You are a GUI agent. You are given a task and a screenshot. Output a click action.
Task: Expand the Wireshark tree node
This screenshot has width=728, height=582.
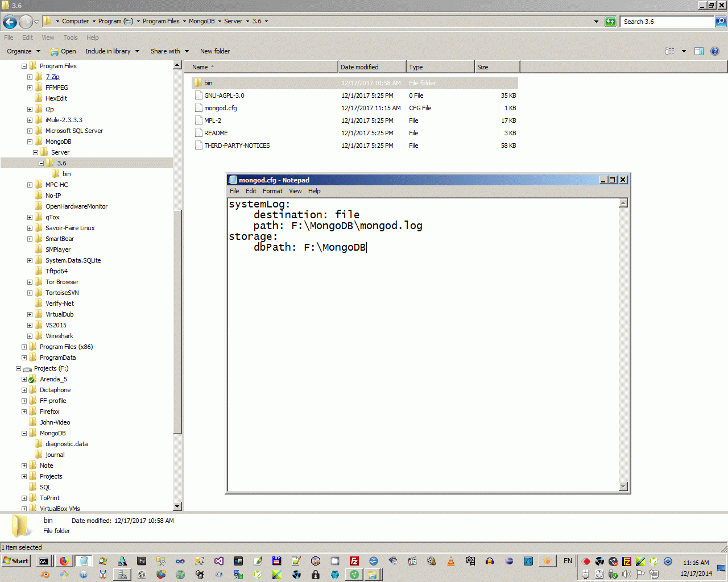click(x=30, y=336)
